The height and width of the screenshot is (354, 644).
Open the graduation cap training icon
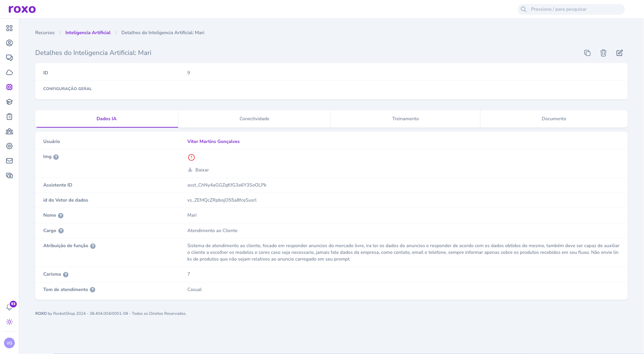click(9, 102)
